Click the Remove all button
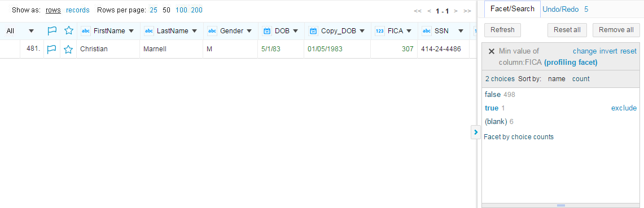 (616, 30)
